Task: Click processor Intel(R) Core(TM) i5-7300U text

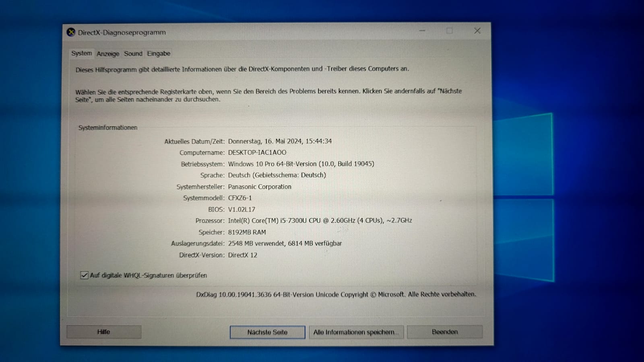Action: [x=320, y=220]
